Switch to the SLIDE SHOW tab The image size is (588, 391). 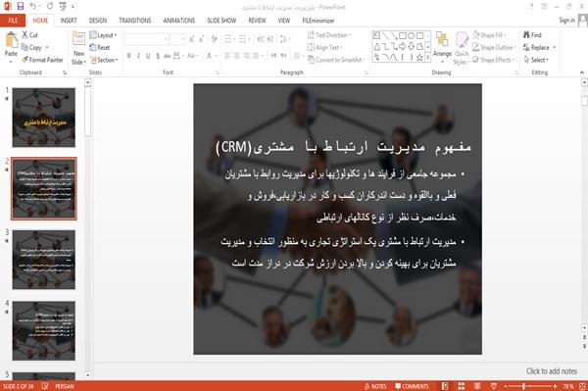221,21
